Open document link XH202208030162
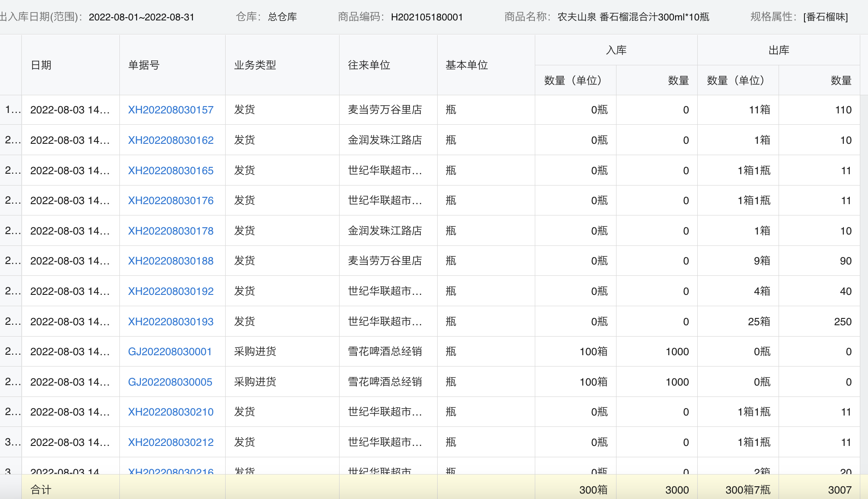The height and width of the screenshot is (499, 868). [x=171, y=140]
